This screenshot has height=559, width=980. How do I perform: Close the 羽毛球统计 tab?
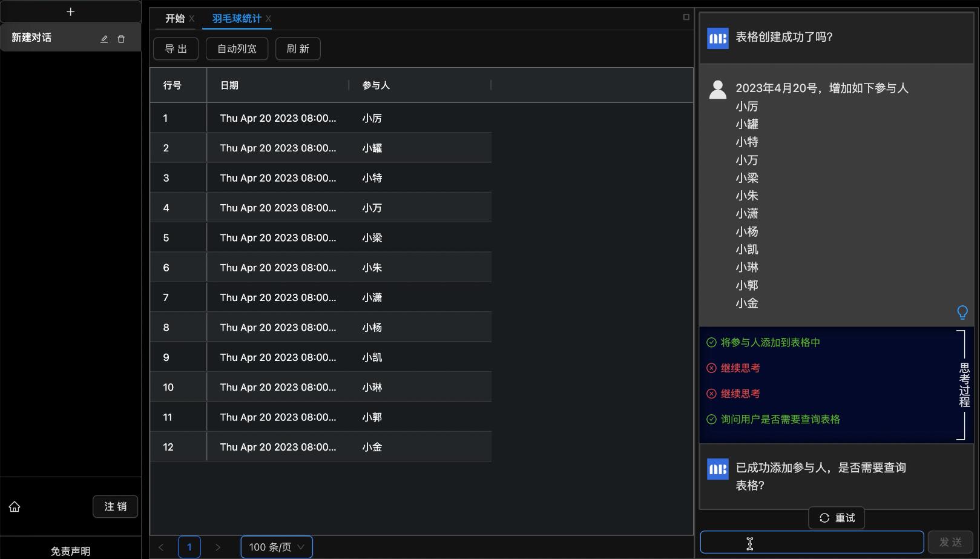268,19
